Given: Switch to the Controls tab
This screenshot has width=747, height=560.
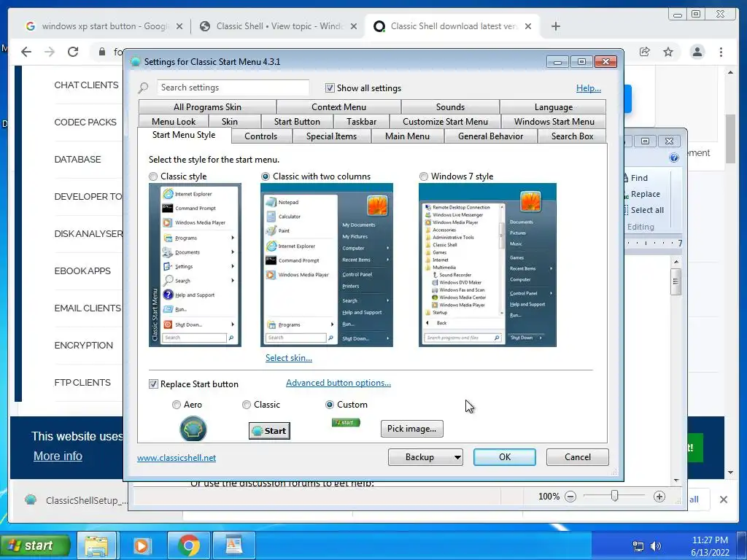Looking at the screenshot, I should 260,136.
